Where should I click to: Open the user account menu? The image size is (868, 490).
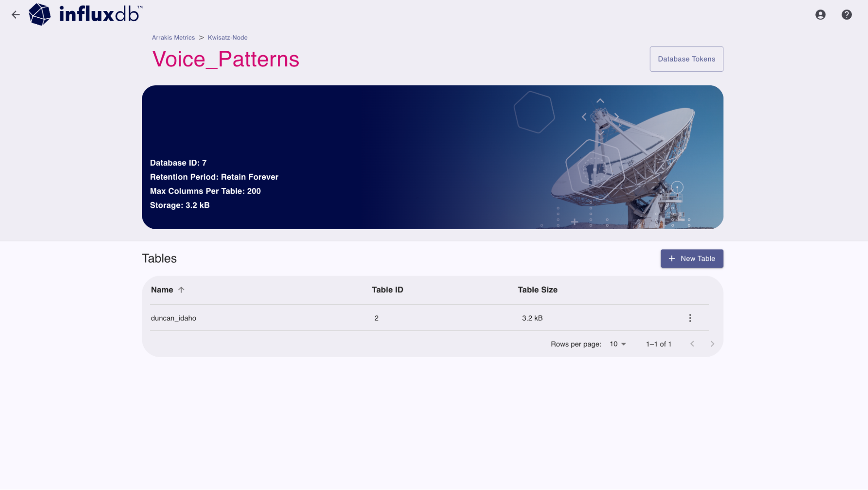820,14
